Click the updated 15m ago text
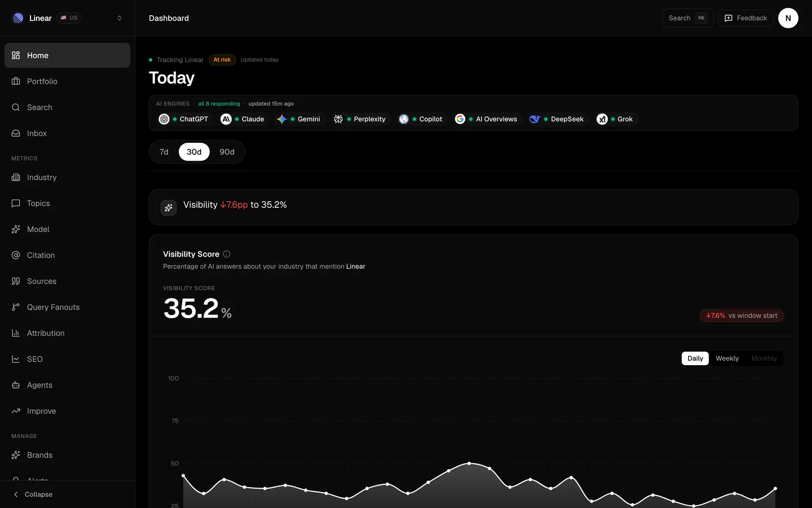Image resolution: width=812 pixels, height=508 pixels. (x=271, y=104)
